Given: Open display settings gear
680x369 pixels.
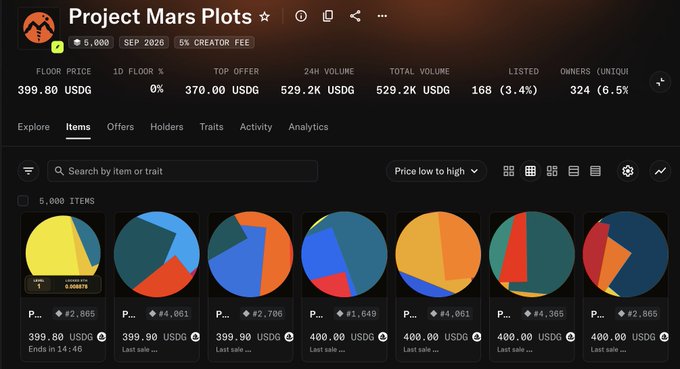Looking at the screenshot, I should [x=628, y=171].
